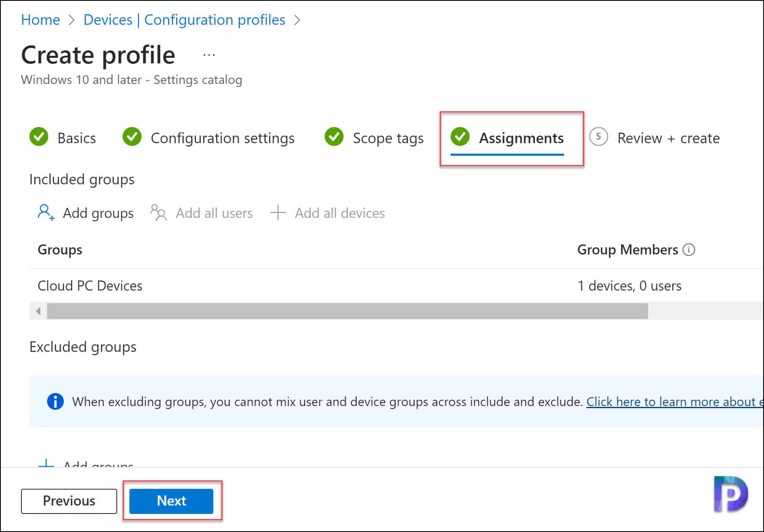Click the '1 devices, 0 users' cell

[x=629, y=286]
